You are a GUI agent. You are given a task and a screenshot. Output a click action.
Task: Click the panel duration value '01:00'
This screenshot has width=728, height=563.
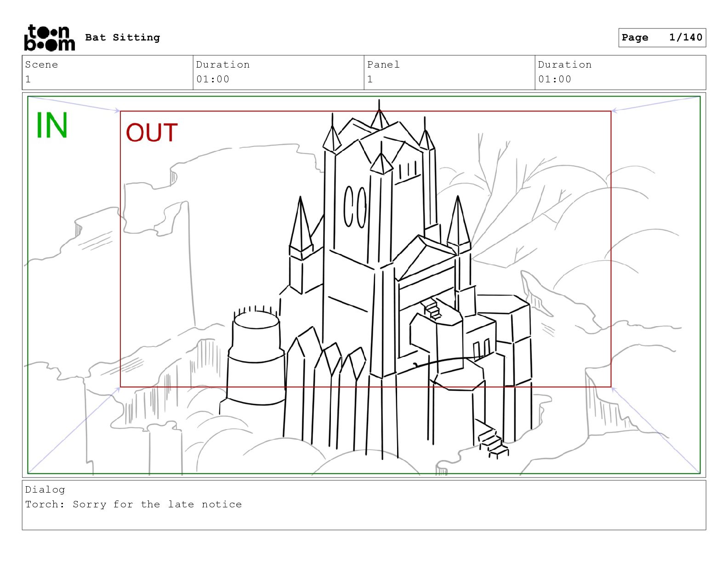tap(555, 79)
